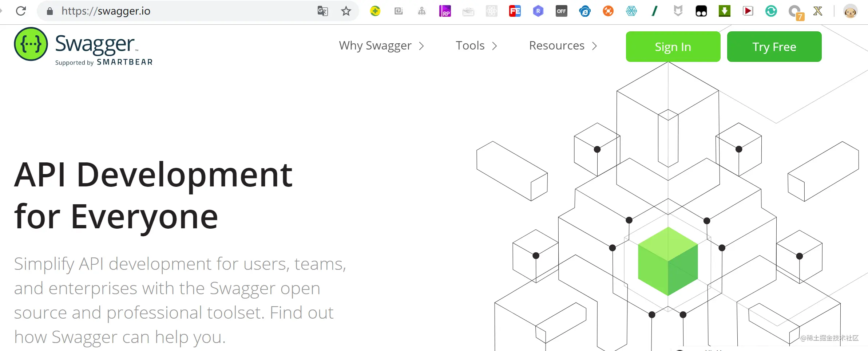Viewport: 868px width, 351px height.
Task: View site info via padlock icon
Action: [x=50, y=11]
